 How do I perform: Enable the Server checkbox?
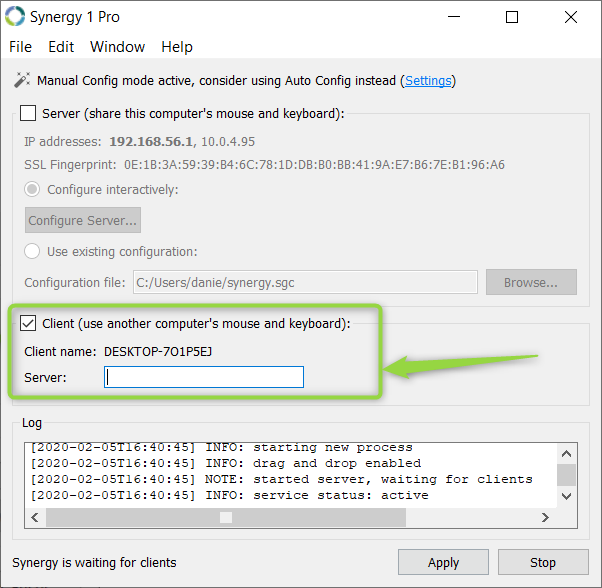coord(28,113)
